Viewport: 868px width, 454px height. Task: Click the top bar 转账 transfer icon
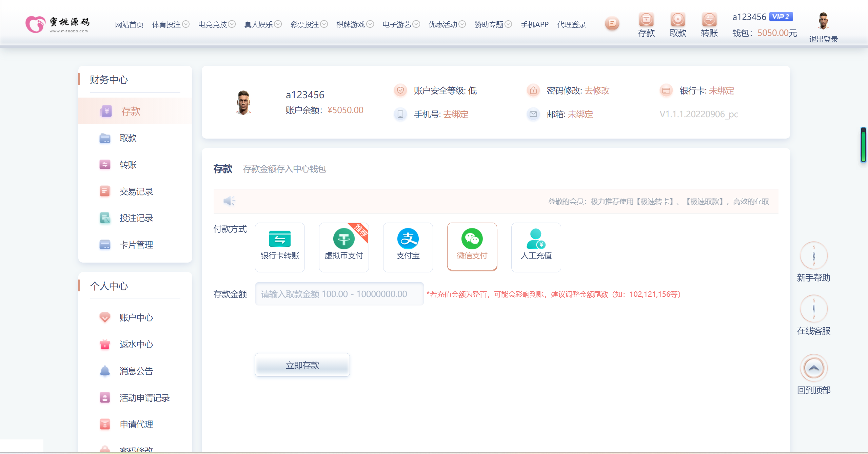point(709,20)
